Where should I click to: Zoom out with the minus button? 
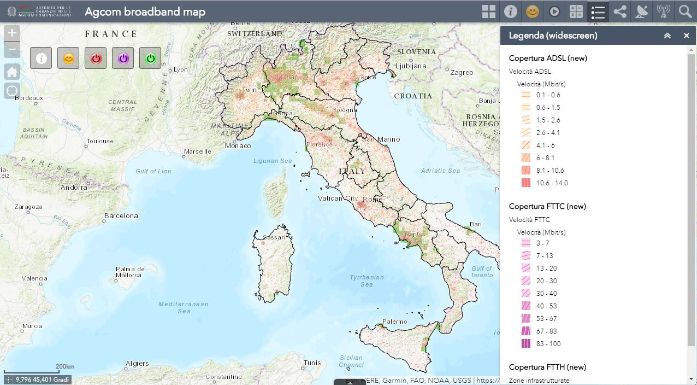pyautogui.click(x=12, y=50)
